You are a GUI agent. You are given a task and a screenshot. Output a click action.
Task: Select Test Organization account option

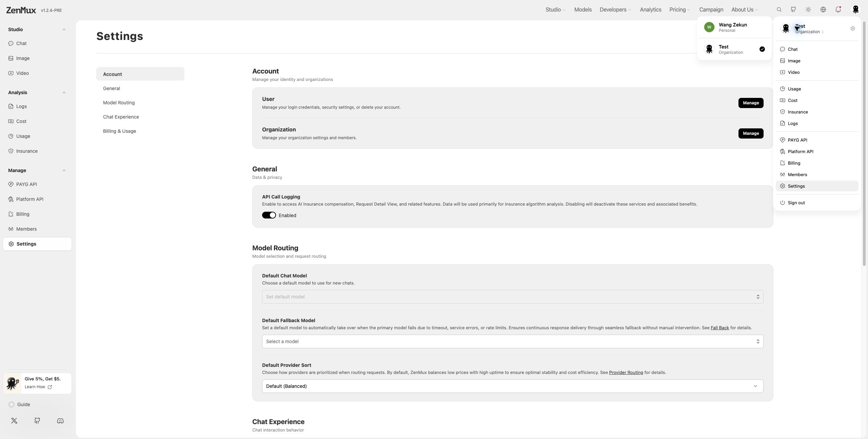tap(734, 49)
